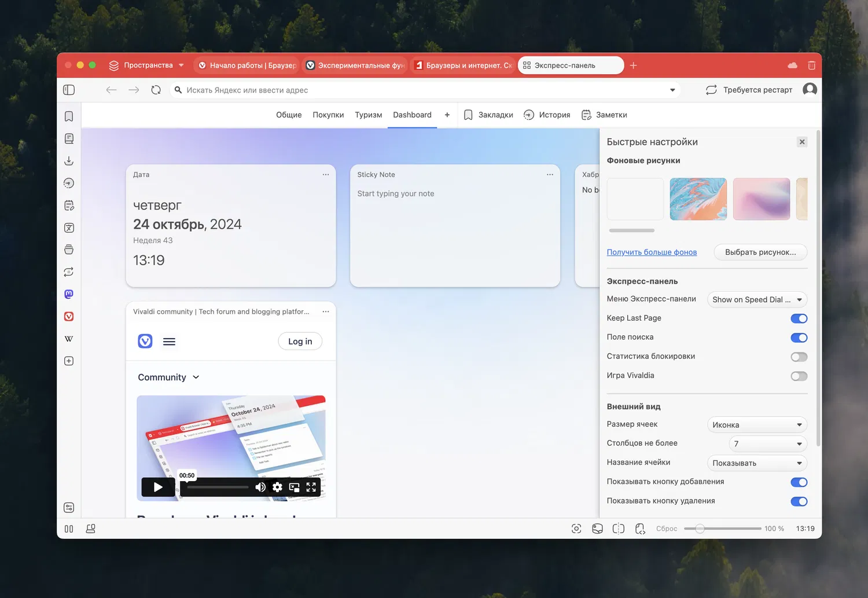Click Log in button in community widget

point(300,341)
